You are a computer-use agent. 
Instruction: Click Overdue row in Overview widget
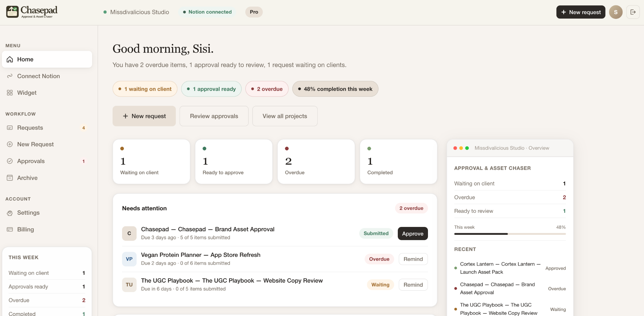[x=510, y=197]
